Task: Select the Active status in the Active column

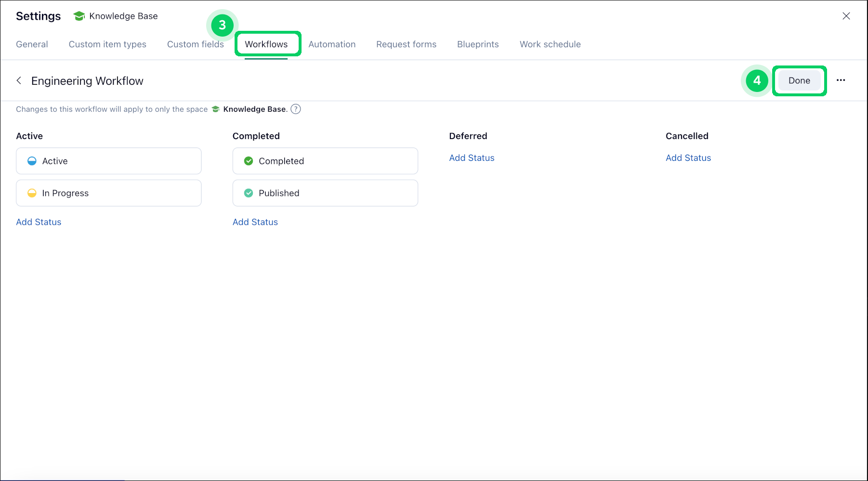Action: tap(108, 161)
